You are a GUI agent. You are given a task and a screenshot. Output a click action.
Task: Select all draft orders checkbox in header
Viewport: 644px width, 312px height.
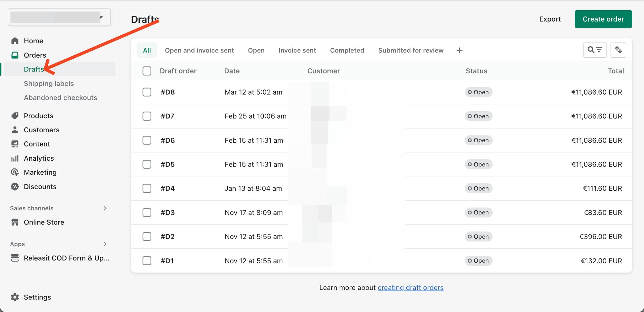(147, 71)
